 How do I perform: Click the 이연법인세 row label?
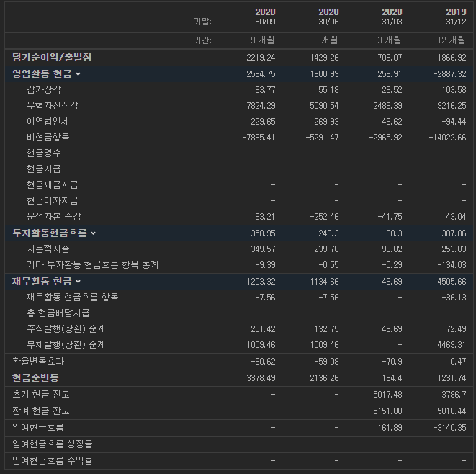(48, 122)
